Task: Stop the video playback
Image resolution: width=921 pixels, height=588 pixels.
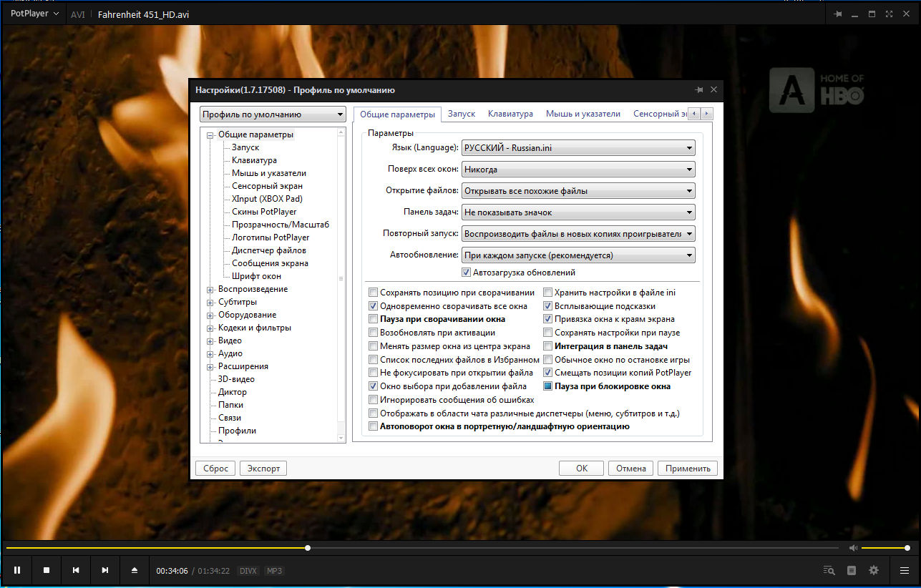Action: [x=47, y=570]
